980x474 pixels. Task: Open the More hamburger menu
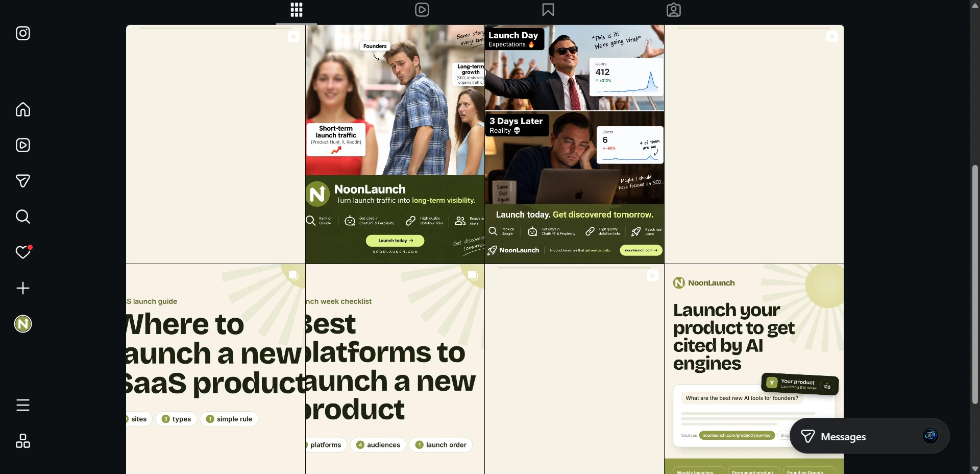[x=23, y=405]
